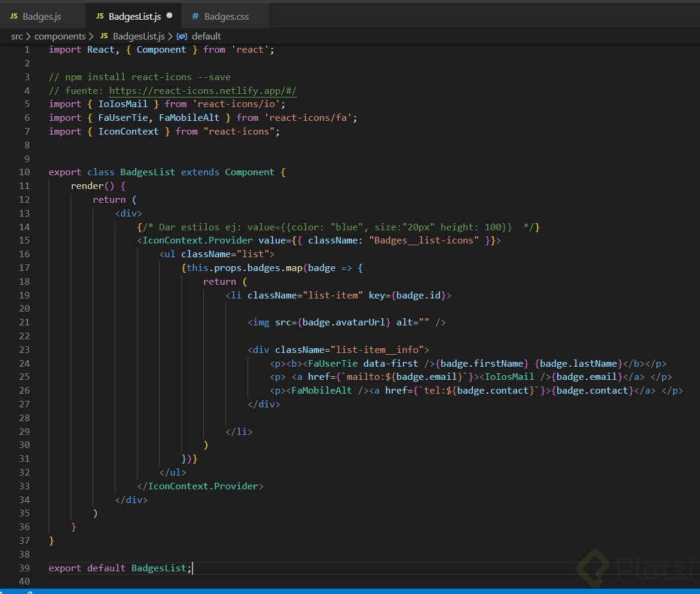This screenshot has width=700, height=594.
Task: Click line number 10 in the gutter
Action: (25, 172)
